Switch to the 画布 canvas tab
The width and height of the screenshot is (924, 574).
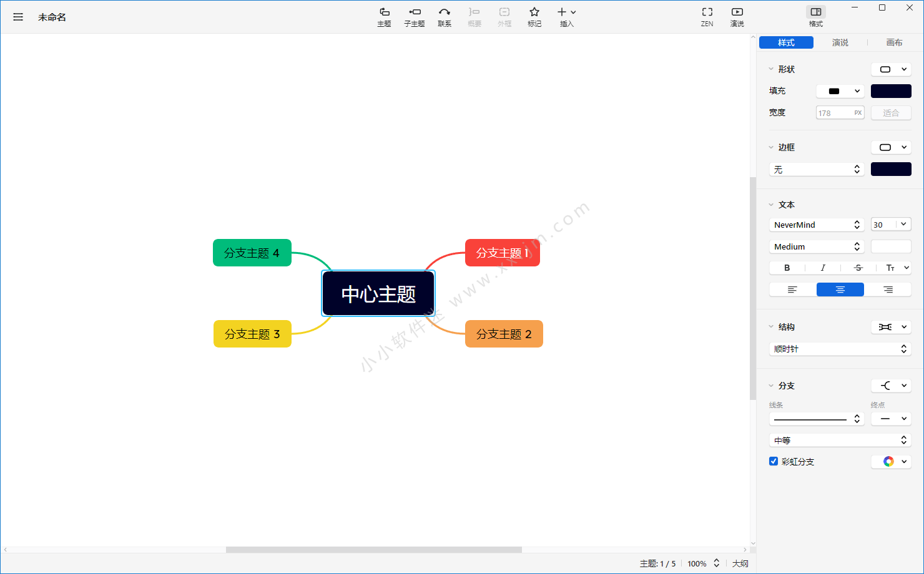coord(894,42)
